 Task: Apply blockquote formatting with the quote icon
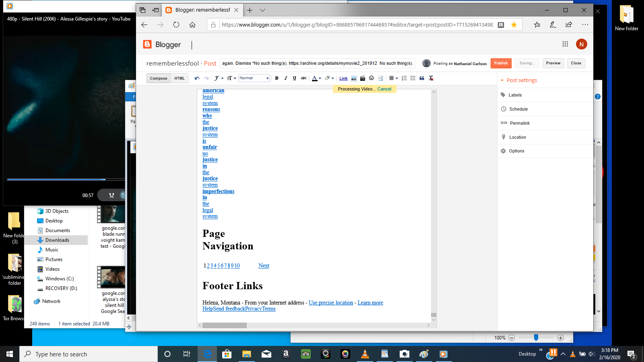pyautogui.click(x=422, y=78)
